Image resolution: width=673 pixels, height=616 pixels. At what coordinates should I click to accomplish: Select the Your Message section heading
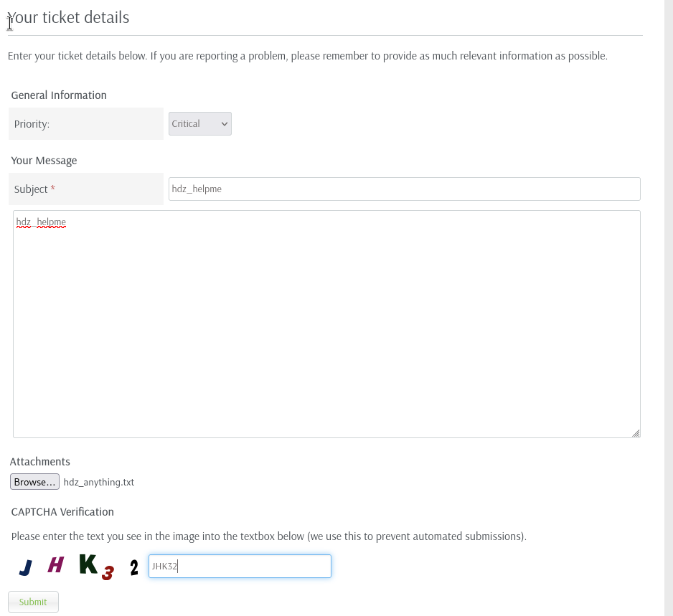pyautogui.click(x=44, y=161)
